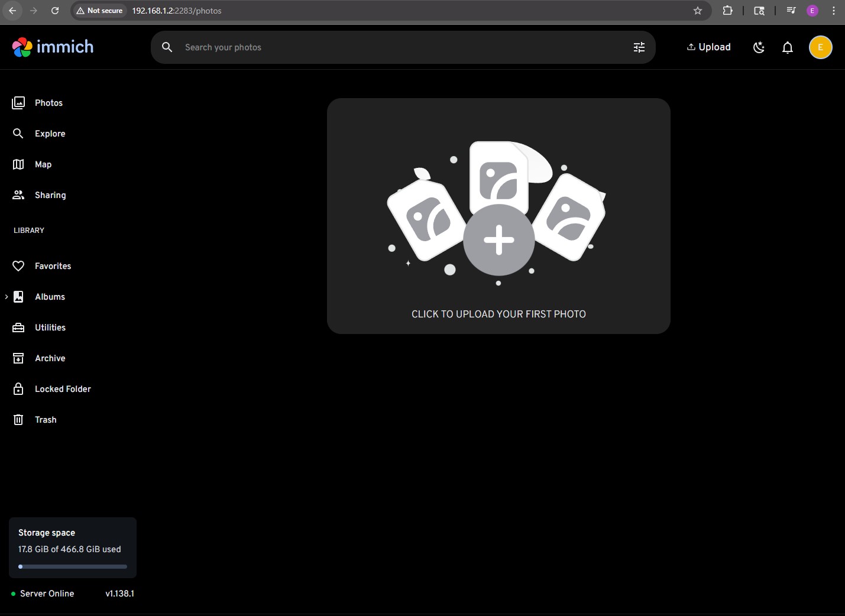This screenshot has height=616, width=845.
Task: Open the browser media control icon
Action: pyautogui.click(x=791, y=11)
